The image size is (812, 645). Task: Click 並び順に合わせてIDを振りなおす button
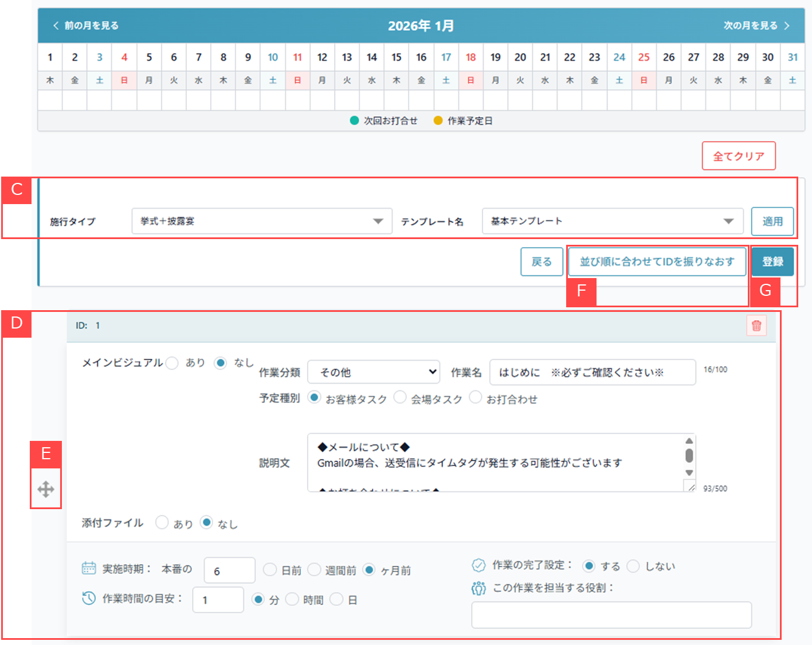pyautogui.click(x=657, y=261)
